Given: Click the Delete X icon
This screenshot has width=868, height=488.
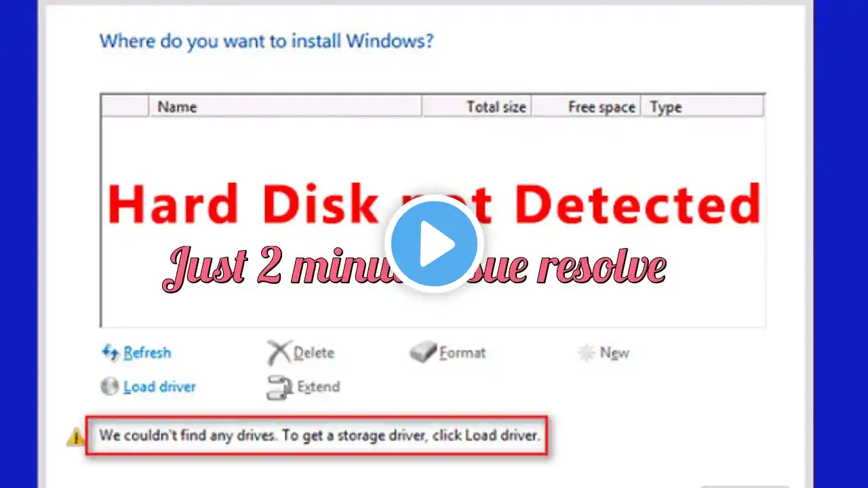Looking at the screenshot, I should coord(279,352).
